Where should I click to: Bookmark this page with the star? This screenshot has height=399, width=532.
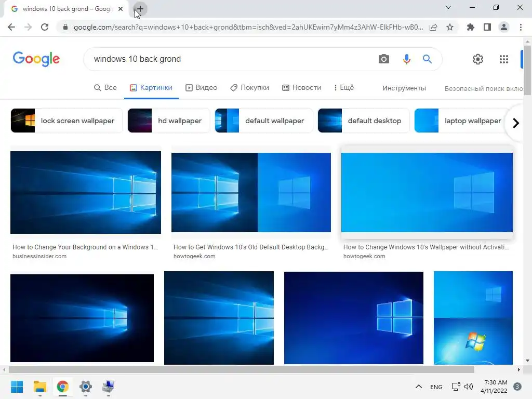click(x=450, y=27)
